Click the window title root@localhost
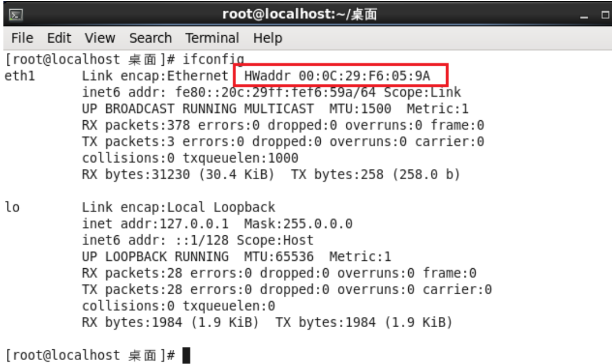Screen dimensions: 612x364 coord(299,14)
